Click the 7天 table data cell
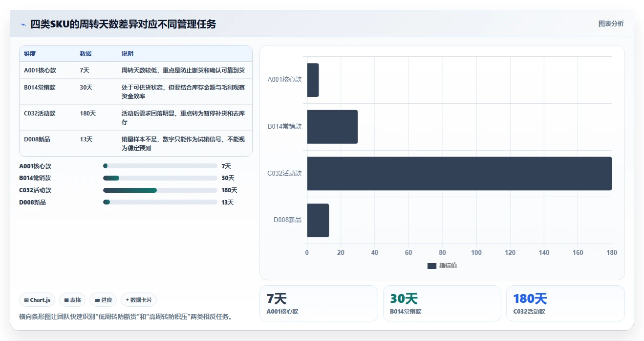The image size is (644, 341). (x=85, y=70)
